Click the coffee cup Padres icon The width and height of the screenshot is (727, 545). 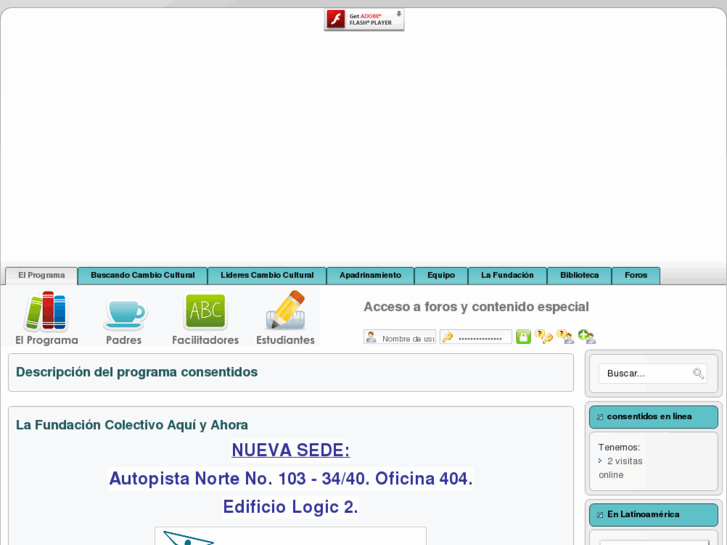coord(124,314)
